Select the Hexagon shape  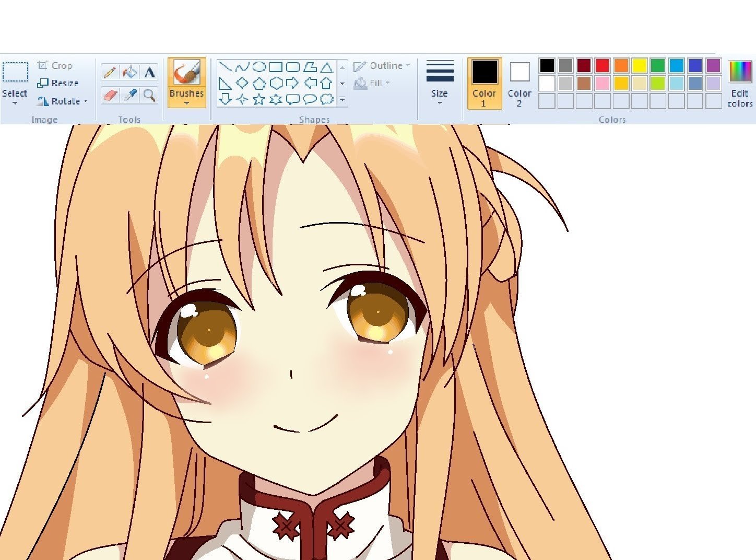click(x=276, y=83)
